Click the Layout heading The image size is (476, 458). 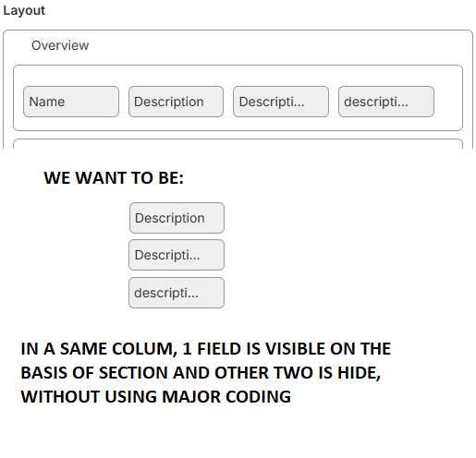click(x=24, y=11)
